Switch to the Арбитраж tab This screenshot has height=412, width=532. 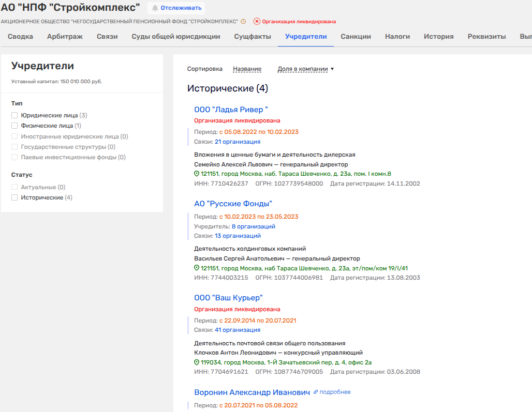point(65,37)
